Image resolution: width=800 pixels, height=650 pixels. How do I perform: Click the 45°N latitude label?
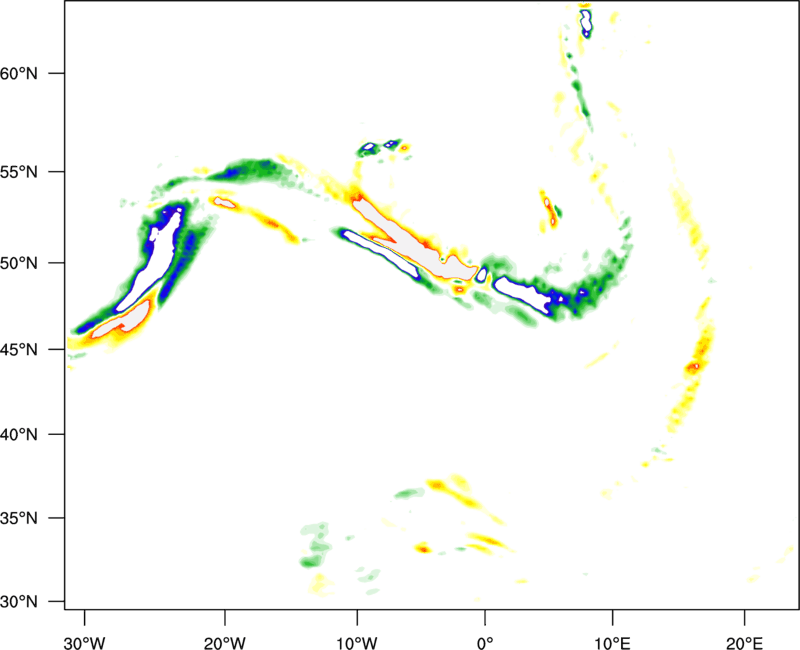[19, 349]
